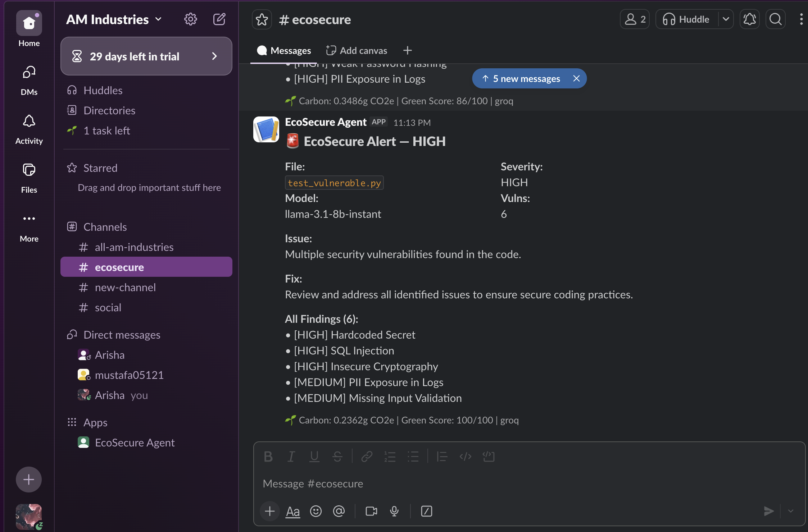Open the emoji picker
The image size is (808, 532).
pyautogui.click(x=316, y=511)
